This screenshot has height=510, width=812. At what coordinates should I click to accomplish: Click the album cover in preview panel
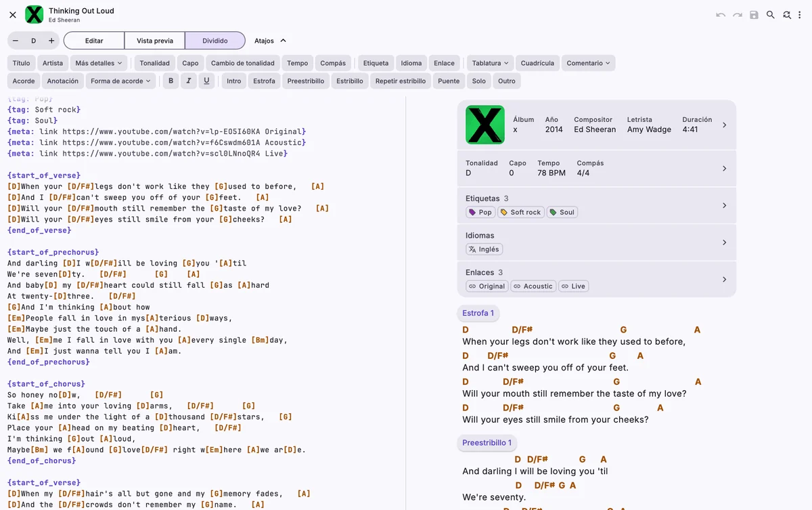485,125
